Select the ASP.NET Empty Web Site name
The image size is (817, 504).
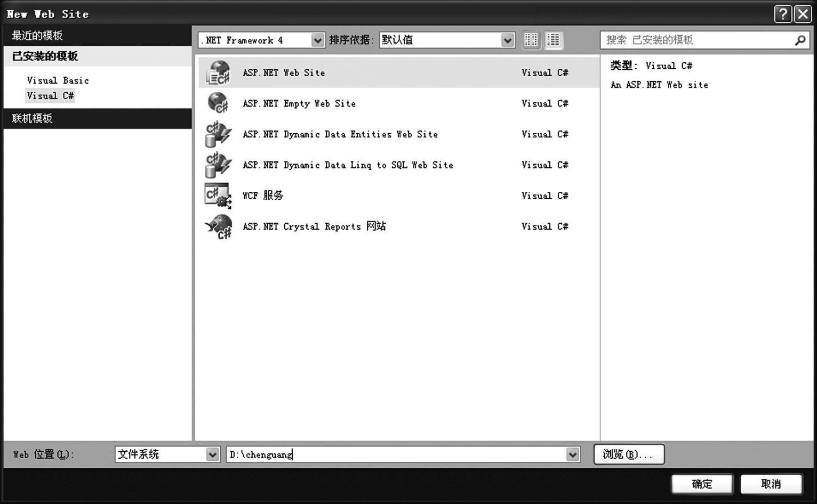pos(299,103)
